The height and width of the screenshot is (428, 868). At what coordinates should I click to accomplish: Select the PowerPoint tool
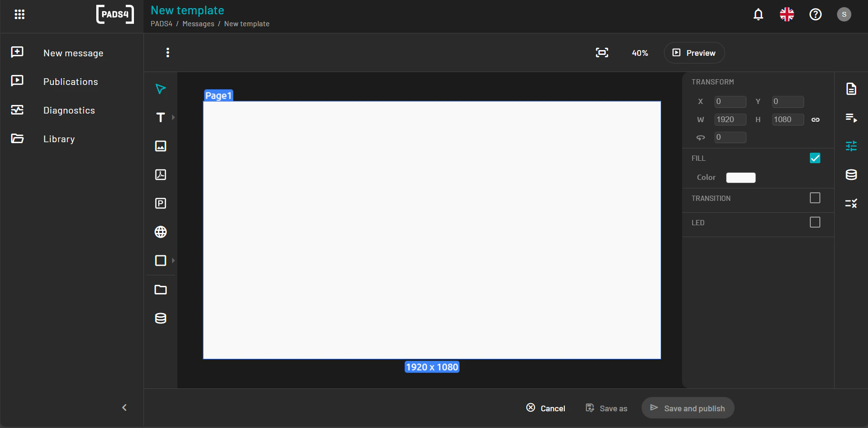pos(161,203)
